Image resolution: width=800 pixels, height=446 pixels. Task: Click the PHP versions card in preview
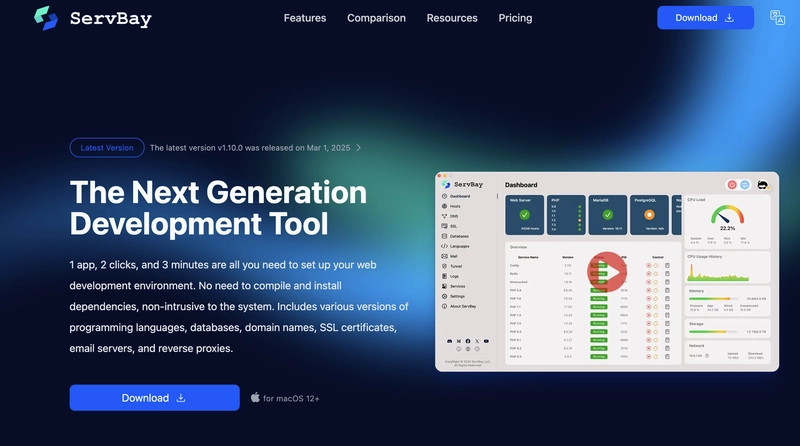click(x=566, y=215)
